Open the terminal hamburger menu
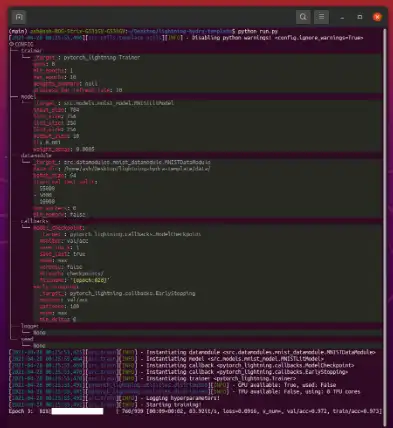Viewport: 393px width, 428px height. [x=321, y=17]
